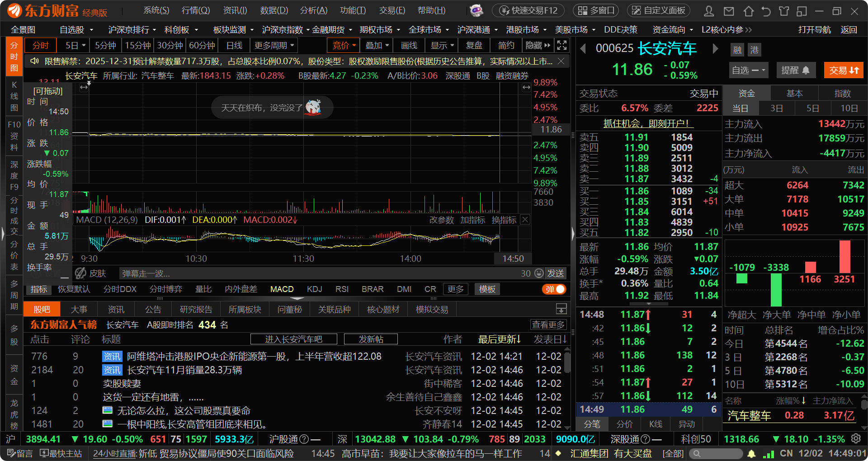Open the status bar settings gear
Image resolution: width=868 pixels, height=461 pixels.
pyautogui.click(x=856, y=439)
